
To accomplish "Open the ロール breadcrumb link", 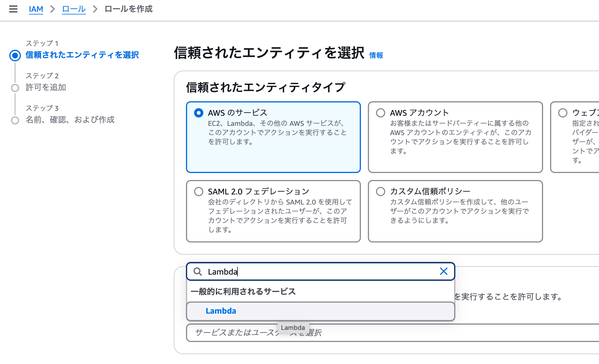I will click(x=73, y=9).
